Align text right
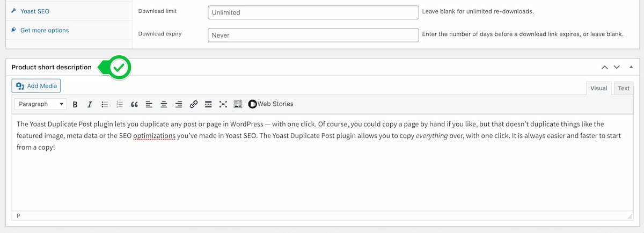The width and height of the screenshot is (644, 233). click(179, 104)
